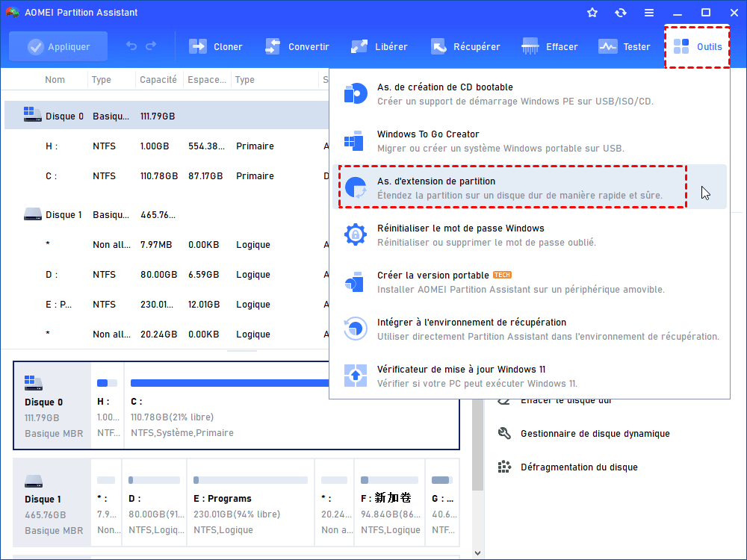
Task: Select F: 新加卷 block in disk map
Action: [390, 503]
